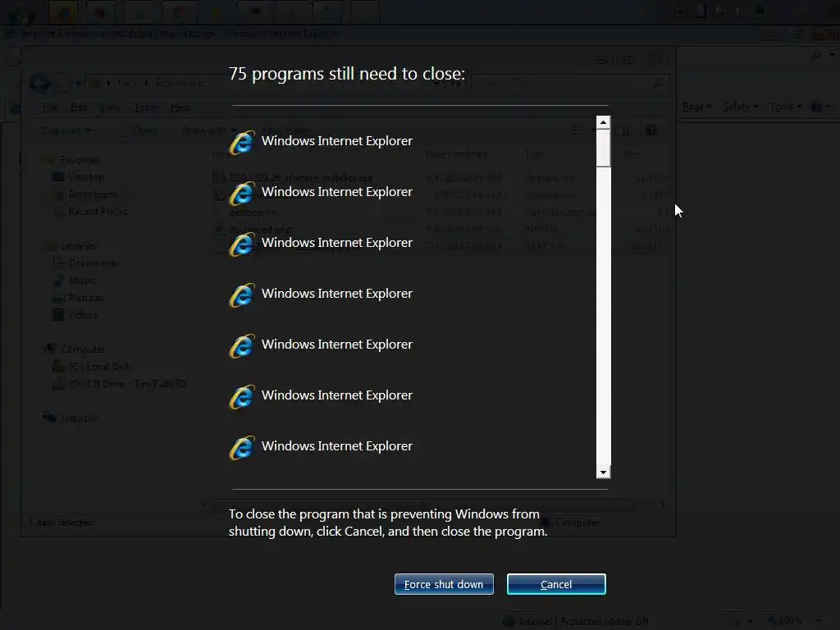Click the '75 programs still need to close' heading
The image size is (840, 630).
[347, 73]
